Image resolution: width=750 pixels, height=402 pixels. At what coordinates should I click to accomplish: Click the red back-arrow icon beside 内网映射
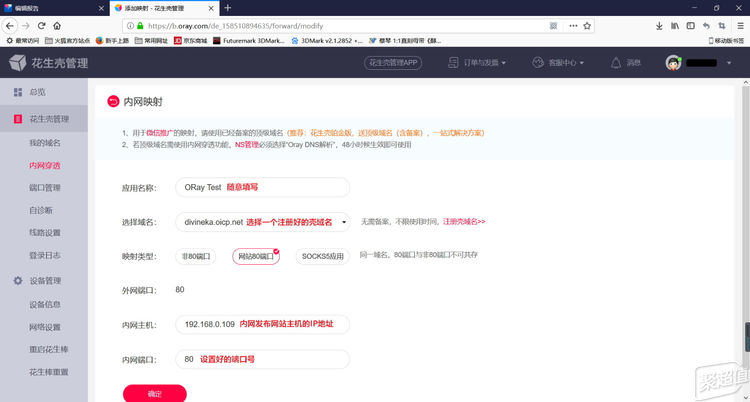pos(112,101)
